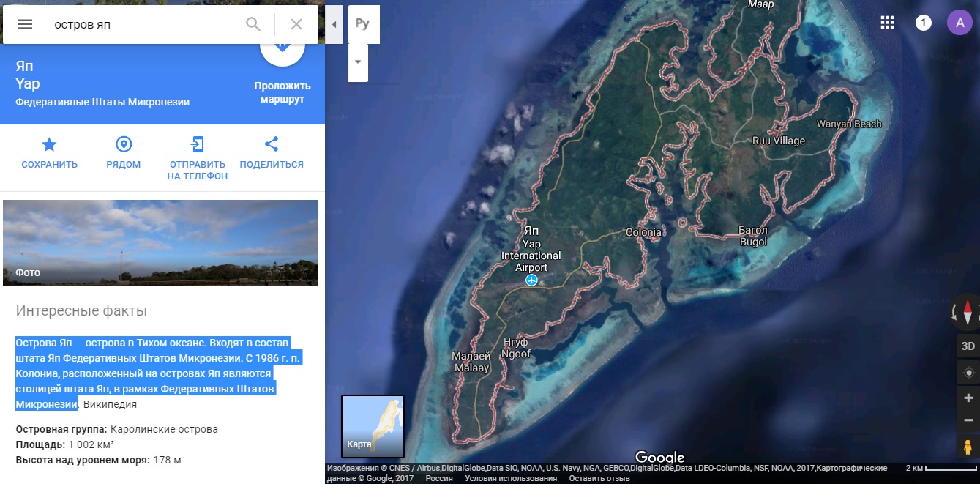980x484 pixels.
Task: Open the notifications badge showing 1
Action: point(924,23)
